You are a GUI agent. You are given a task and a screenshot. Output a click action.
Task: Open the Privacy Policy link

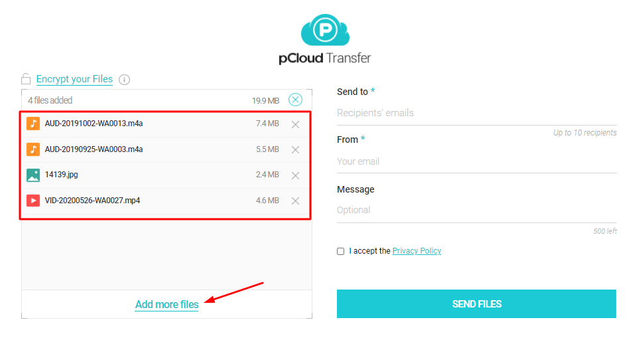[x=417, y=251]
